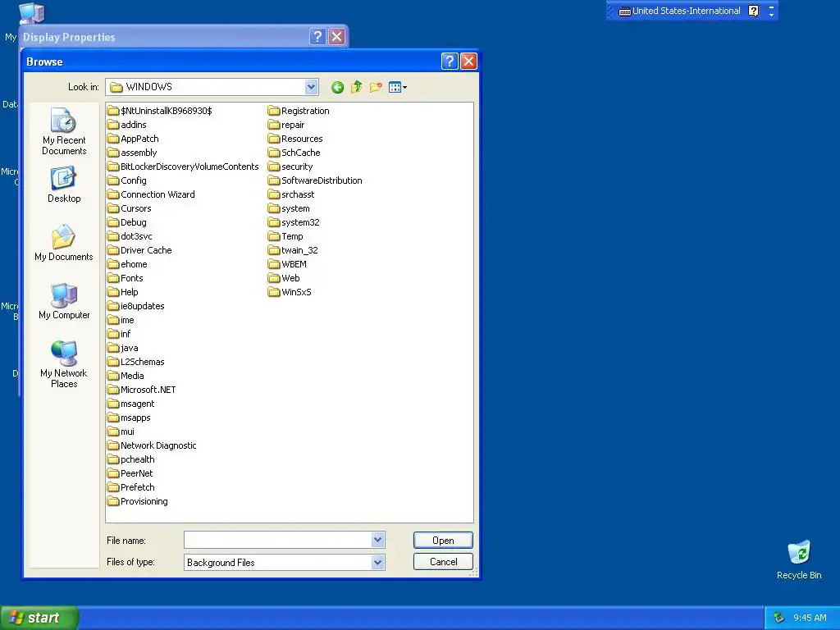Select the Connection Wizard folder
This screenshot has height=630, width=840.
click(151, 194)
